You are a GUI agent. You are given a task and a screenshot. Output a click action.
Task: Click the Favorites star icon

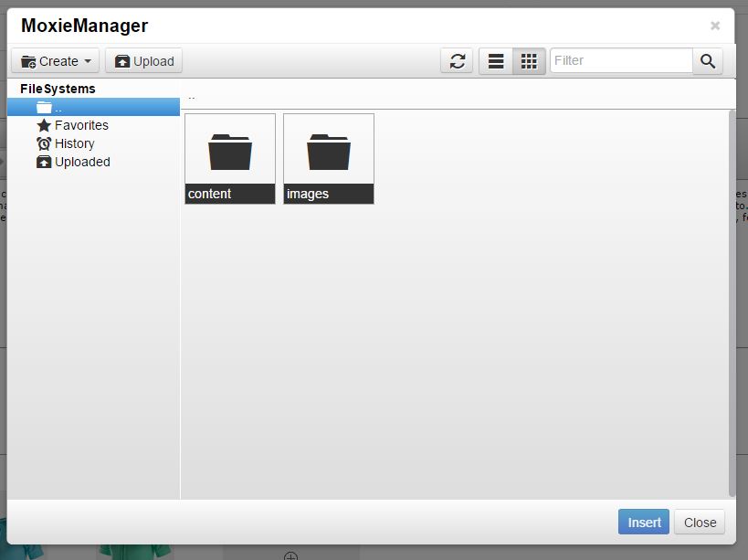[44, 125]
